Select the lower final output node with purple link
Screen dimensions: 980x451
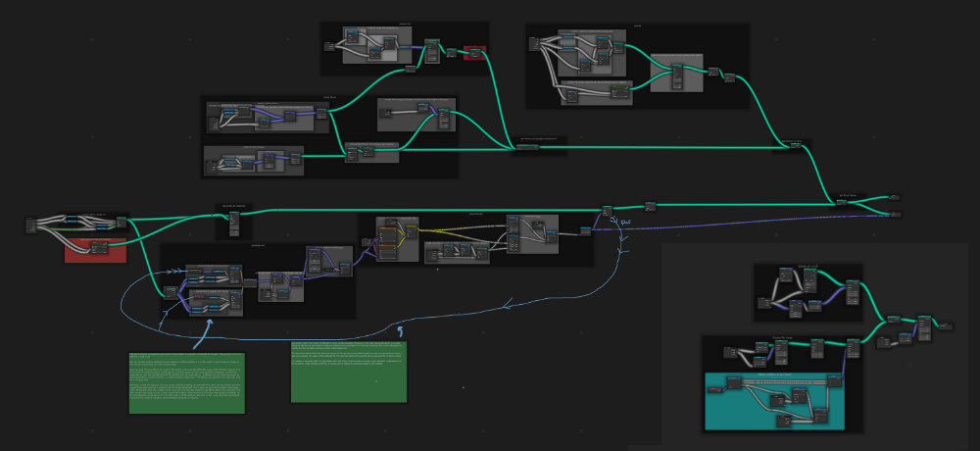click(x=895, y=214)
